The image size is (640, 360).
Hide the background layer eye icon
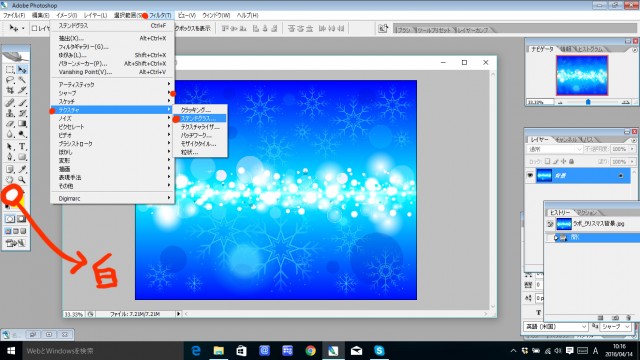[530, 176]
